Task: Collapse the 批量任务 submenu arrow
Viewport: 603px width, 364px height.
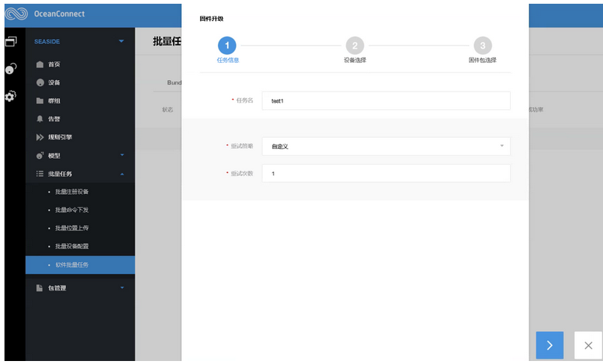Action: (x=122, y=174)
